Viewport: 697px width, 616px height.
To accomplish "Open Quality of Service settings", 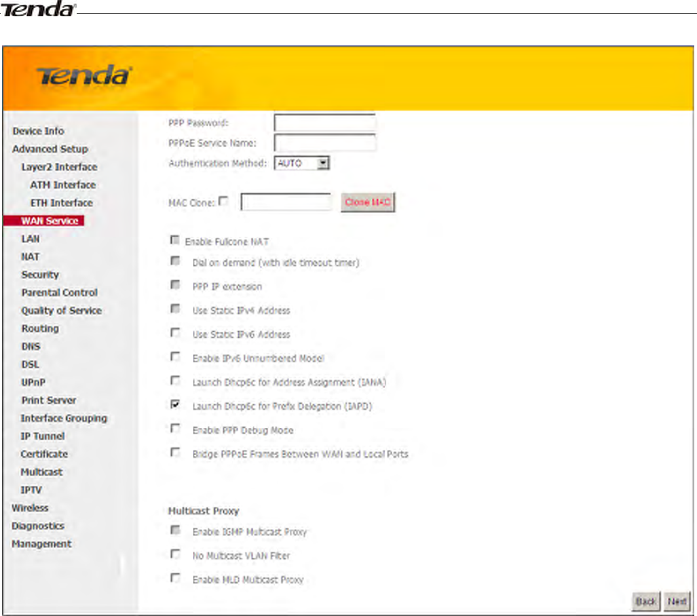I will coord(61,311).
